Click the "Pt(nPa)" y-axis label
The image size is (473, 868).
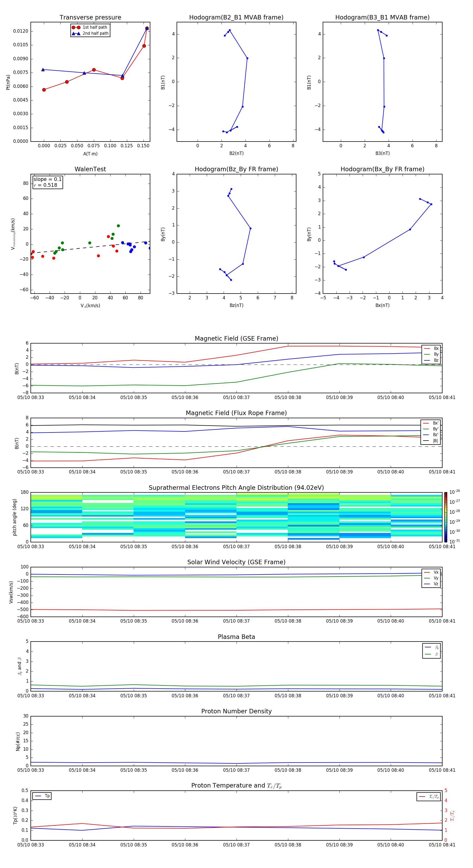pyautogui.click(x=8, y=82)
